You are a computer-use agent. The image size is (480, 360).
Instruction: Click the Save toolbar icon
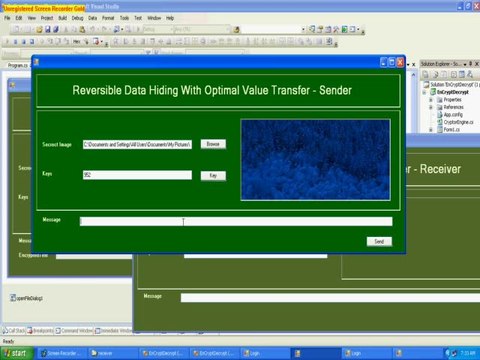[48, 30]
